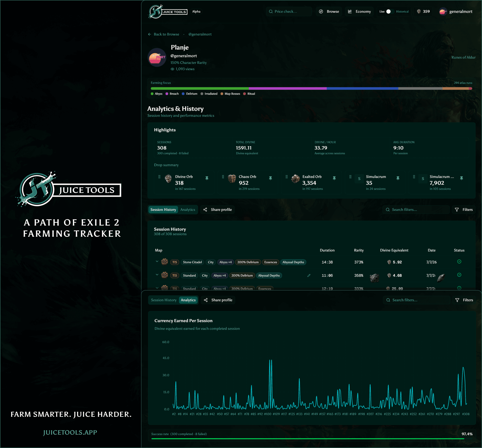Click the purple Breach segment of farming bar

tap(288, 89)
